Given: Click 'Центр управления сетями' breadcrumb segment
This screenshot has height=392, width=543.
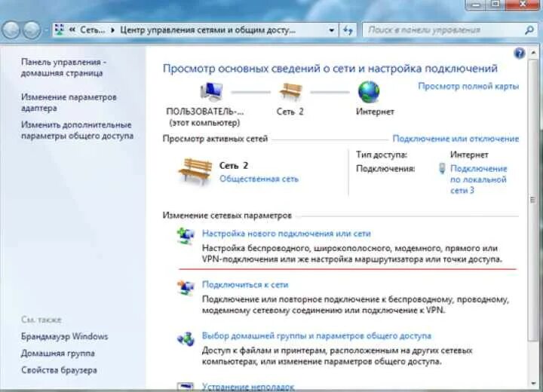Looking at the screenshot, I should coord(207,30).
